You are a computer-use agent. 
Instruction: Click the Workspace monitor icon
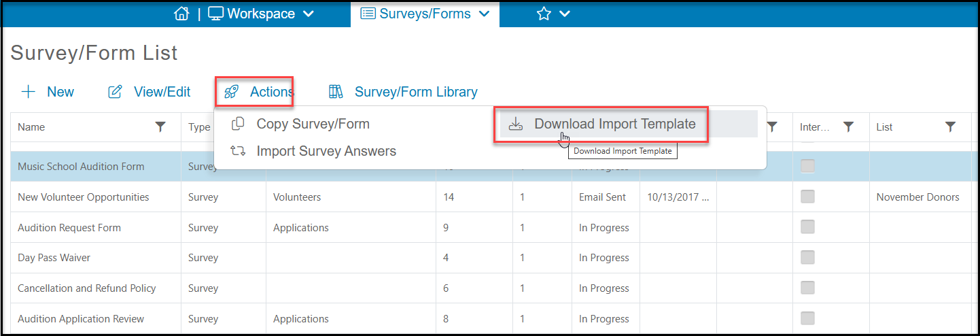point(215,14)
